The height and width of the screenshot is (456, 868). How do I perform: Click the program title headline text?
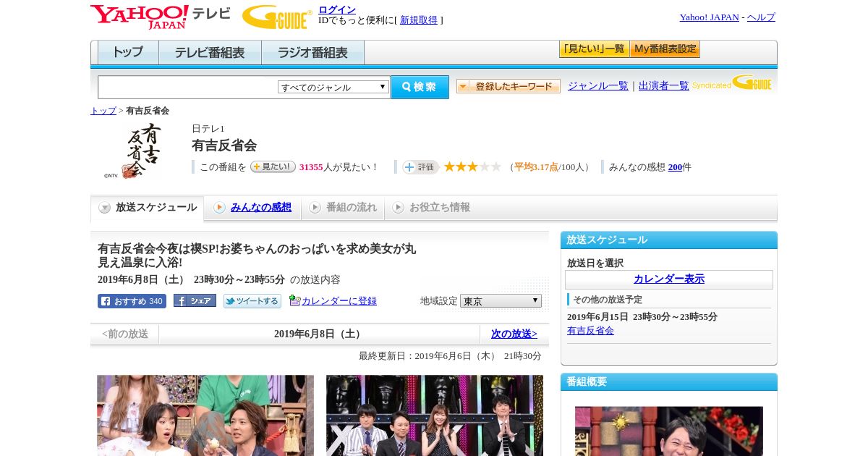[257, 256]
